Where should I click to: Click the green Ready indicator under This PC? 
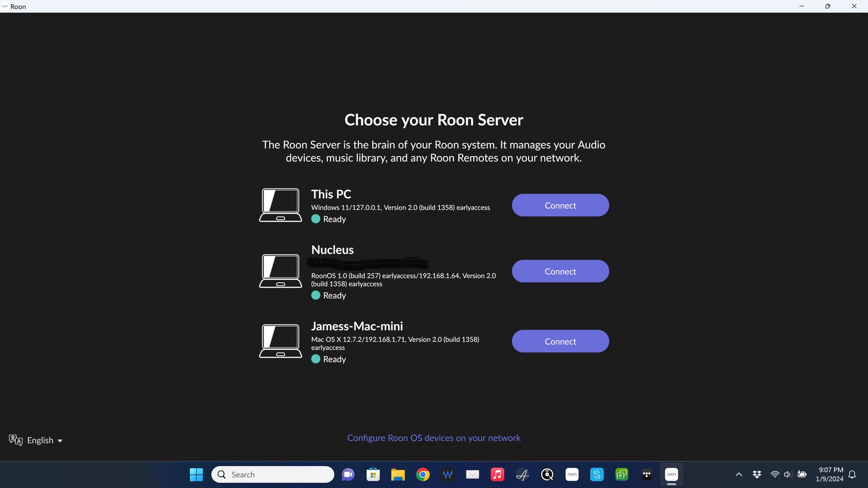[x=316, y=219]
